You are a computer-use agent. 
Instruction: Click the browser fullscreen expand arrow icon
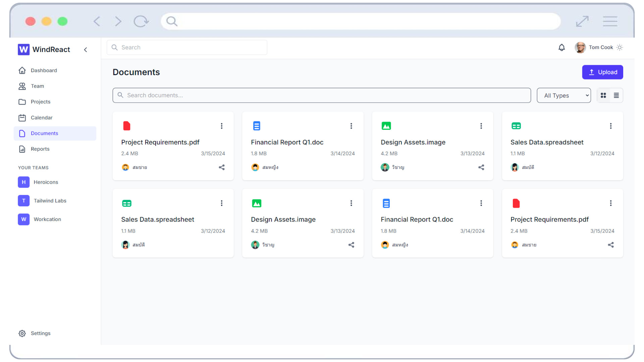[x=582, y=21]
